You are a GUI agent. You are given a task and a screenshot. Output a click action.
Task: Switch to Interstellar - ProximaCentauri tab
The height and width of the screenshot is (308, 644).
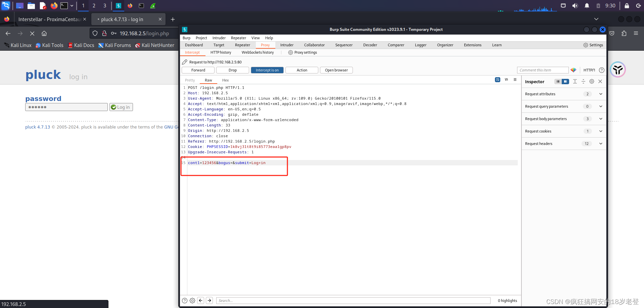coord(49,19)
